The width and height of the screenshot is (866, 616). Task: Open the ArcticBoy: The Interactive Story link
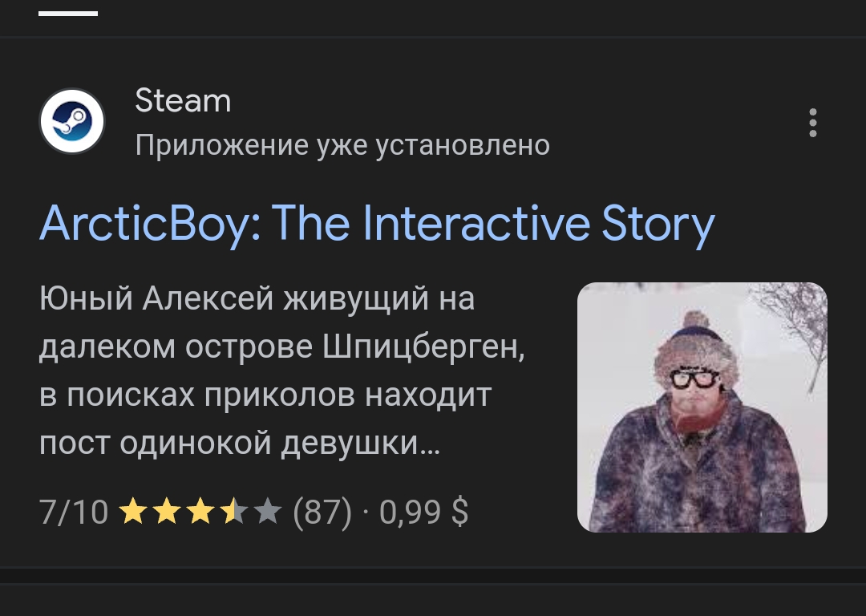pyautogui.click(x=377, y=225)
